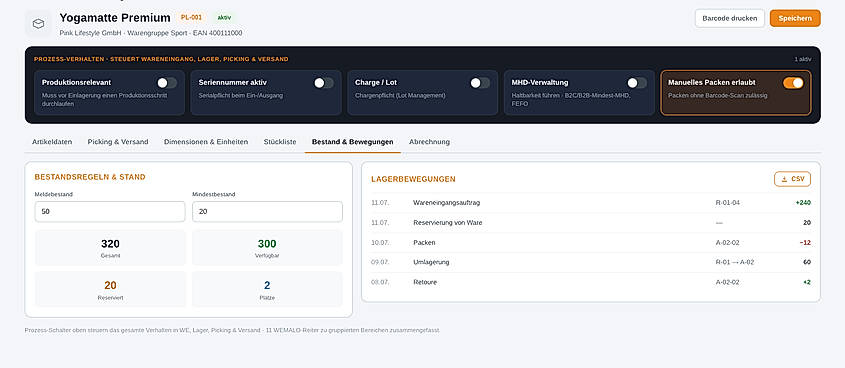Select the Reservierung von Ware row
Viewport: 845px width, 368px height.
591,223
